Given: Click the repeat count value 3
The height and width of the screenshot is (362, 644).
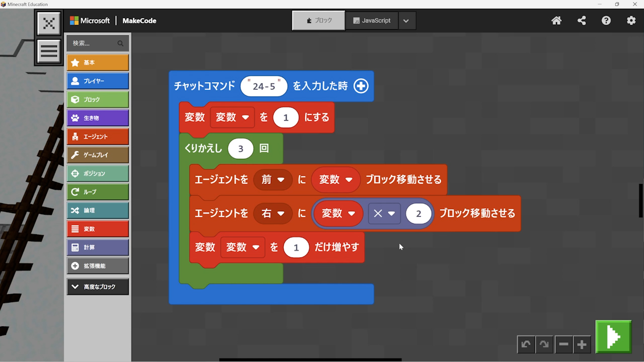Looking at the screenshot, I should click(240, 149).
